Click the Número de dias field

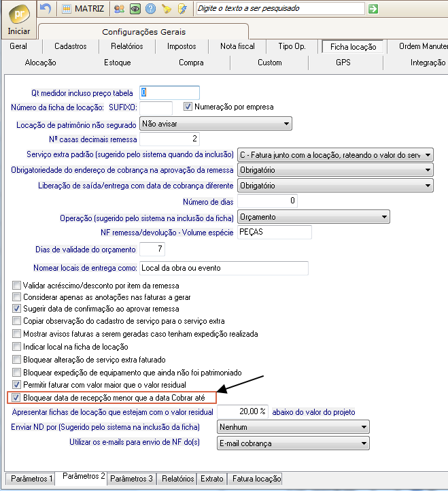267,201
